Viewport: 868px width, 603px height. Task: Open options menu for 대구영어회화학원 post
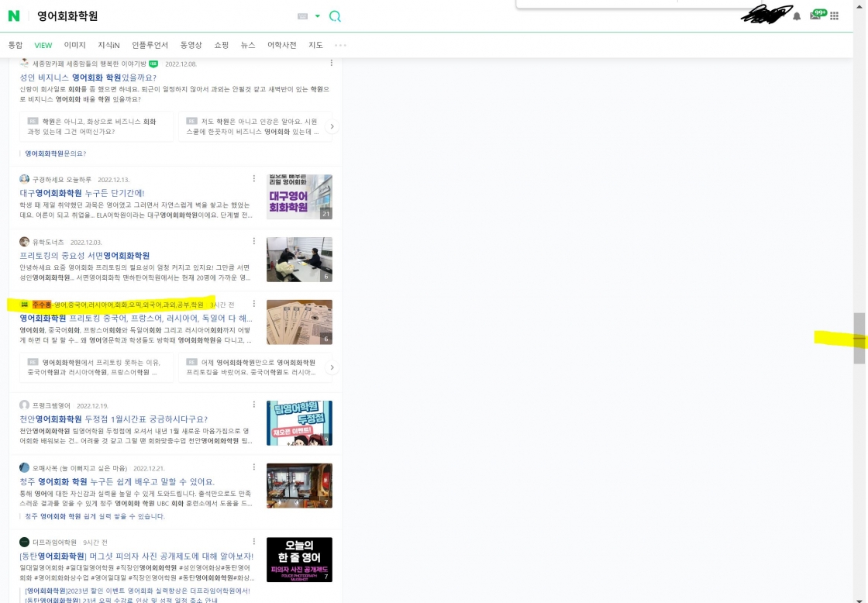coord(253,179)
